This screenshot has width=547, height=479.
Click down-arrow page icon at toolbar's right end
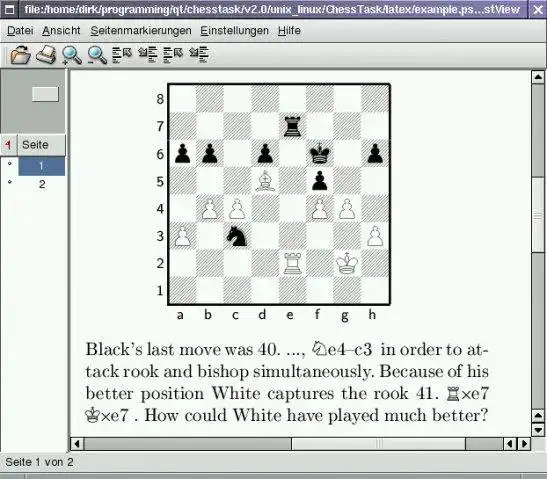(199, 55)
